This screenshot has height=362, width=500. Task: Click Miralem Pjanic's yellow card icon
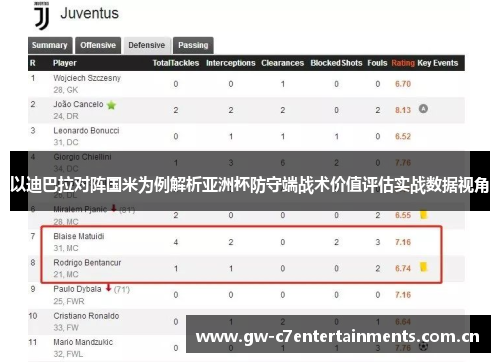click(424, 215)
